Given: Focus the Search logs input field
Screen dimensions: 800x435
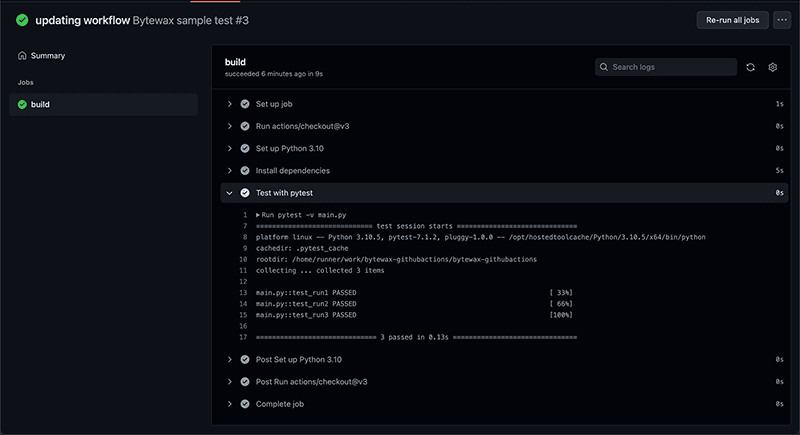Looking at the screenshot, I should pos(670,67).
